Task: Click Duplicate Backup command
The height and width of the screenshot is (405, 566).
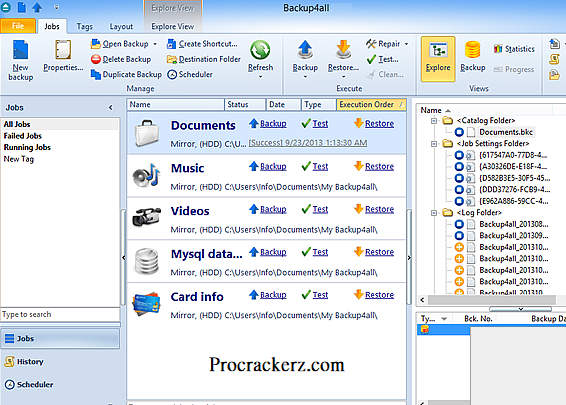Action: coord(126,74)
